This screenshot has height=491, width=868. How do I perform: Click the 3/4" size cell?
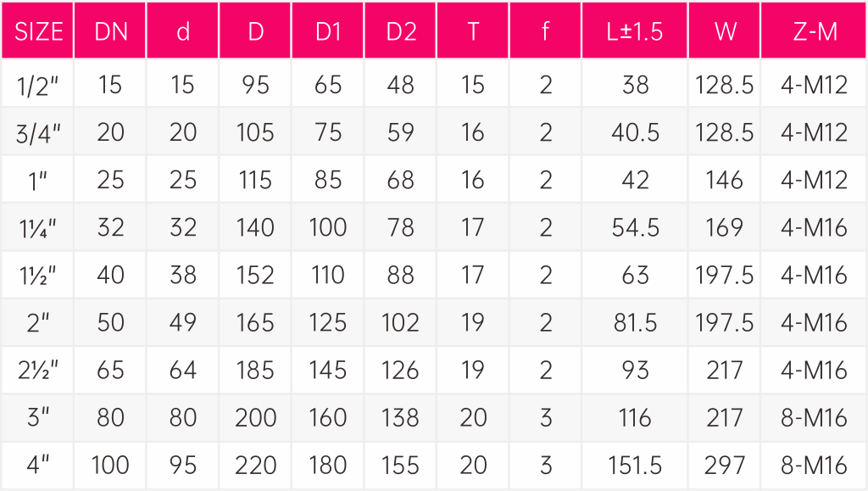tap(37, 131)
